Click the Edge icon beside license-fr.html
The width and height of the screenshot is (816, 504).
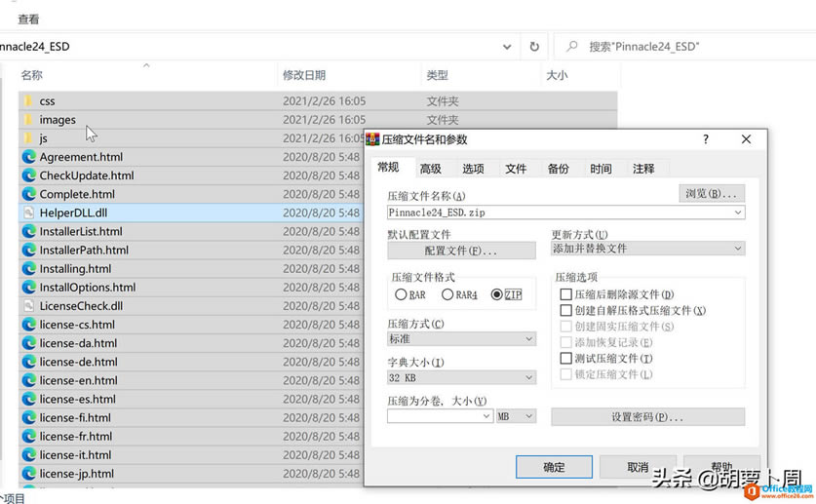click(x=28, y=437)
